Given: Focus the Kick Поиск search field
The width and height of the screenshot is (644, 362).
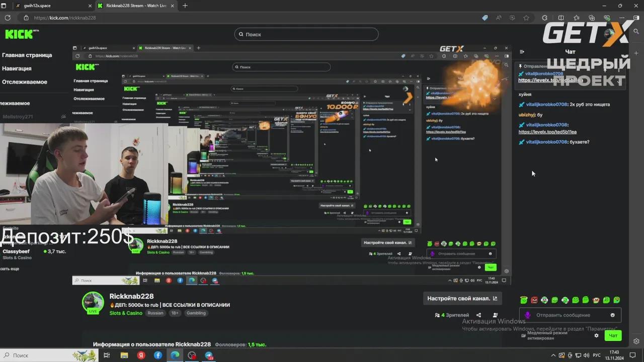Looking at the screenshot, I should coord(306,34).
